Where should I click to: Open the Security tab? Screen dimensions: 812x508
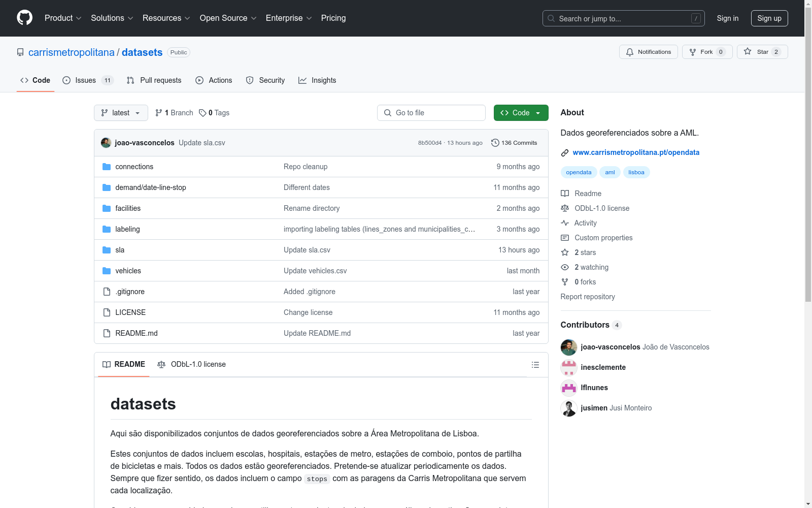click(265, 80)
